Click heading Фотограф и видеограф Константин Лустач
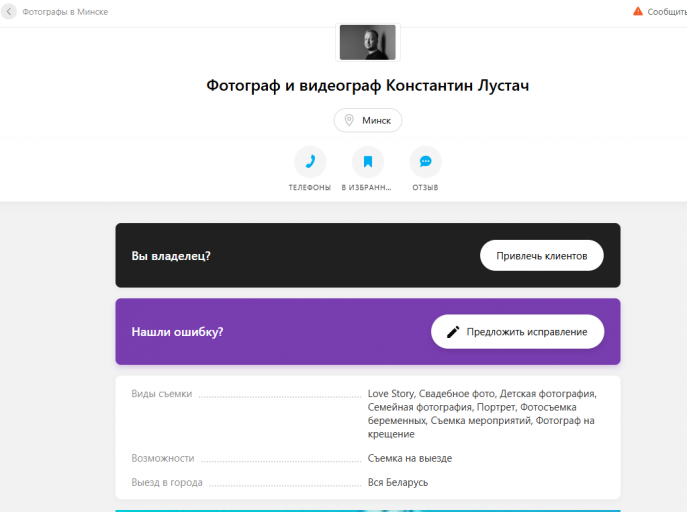This screenshot has height=512, width=687. click(x=368, y=85)
